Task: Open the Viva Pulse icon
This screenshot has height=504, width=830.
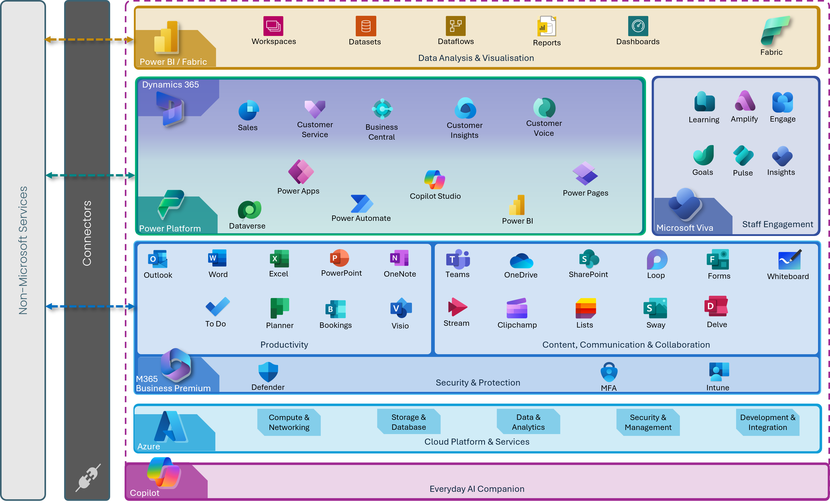Action: click(743, 155)
